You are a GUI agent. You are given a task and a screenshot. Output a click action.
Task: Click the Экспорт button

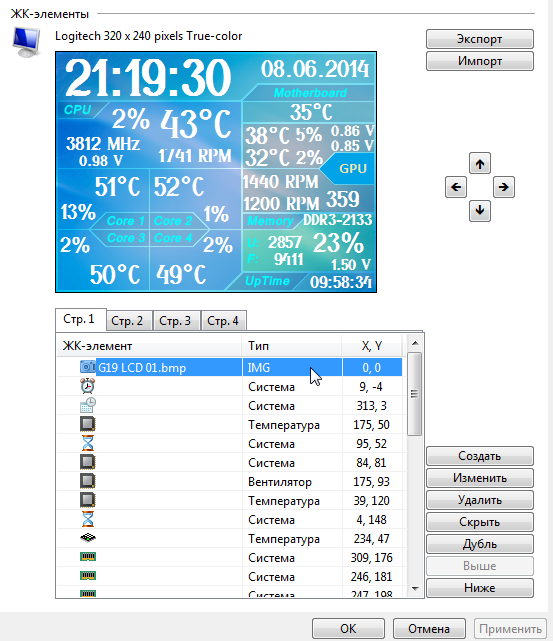[480, 39]
